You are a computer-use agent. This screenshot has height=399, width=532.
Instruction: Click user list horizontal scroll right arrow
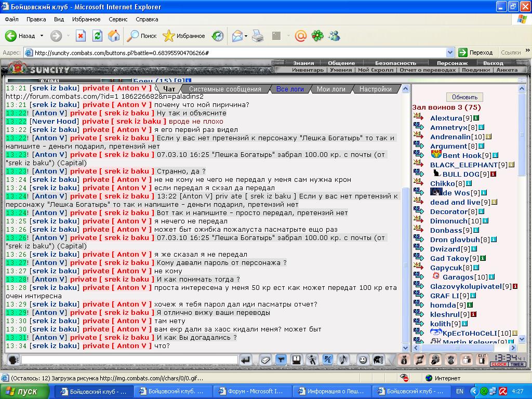pyautogui.click(x=513, y=348)
